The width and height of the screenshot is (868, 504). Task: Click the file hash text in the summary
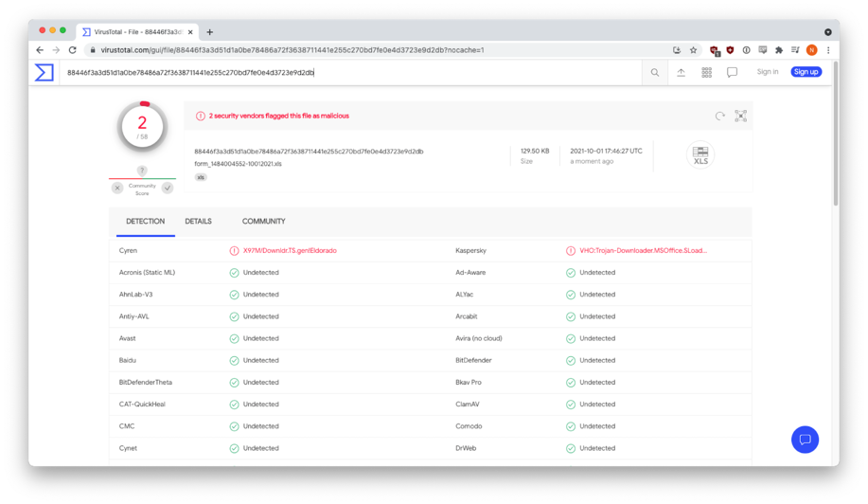[x=309, y=152]
